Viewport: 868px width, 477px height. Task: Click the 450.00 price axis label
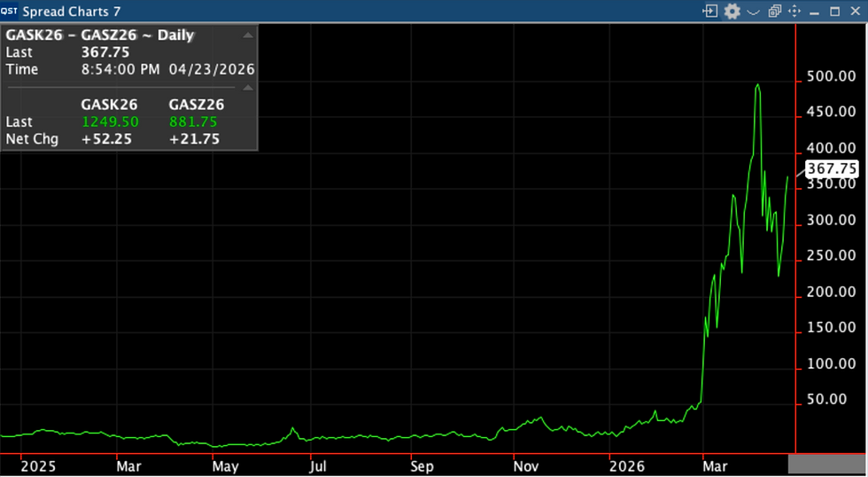click(x=832, y=112)
